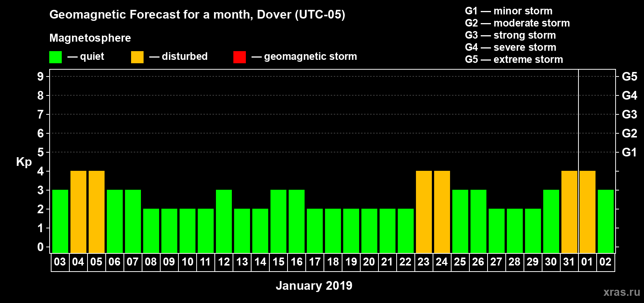Click the date label 22
This screenshot has height=303, width=644.
[x=405, y=262]
